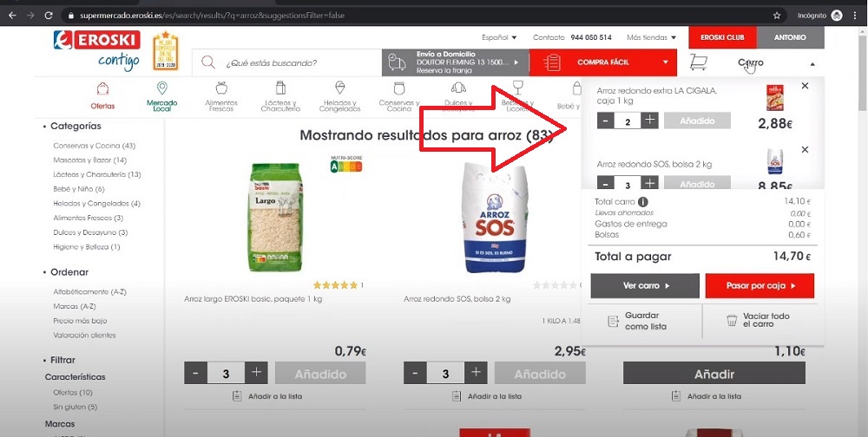This screenshot has width=868, height=437.
Task: Click the ¿Qué estás buscando? search field
Action: click(x=286, y=62)
